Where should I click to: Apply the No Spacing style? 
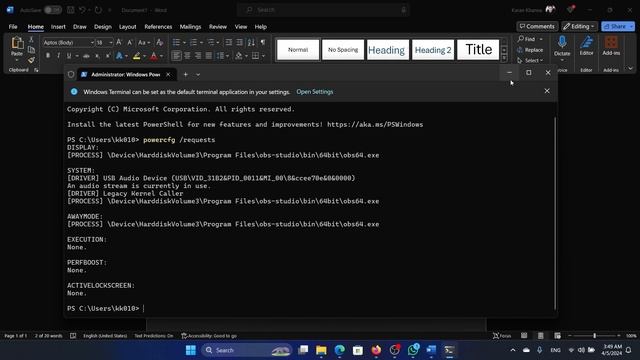tap(343, 50)
